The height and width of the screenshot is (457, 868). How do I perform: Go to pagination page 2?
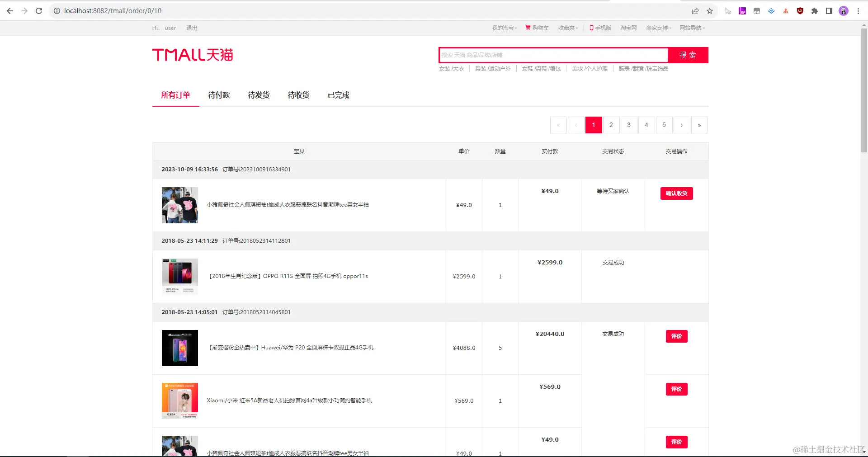click(611, 125)
